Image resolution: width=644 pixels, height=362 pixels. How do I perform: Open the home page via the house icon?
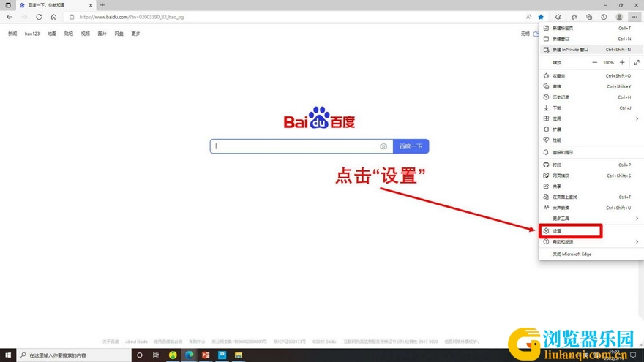tap(54, 17)
